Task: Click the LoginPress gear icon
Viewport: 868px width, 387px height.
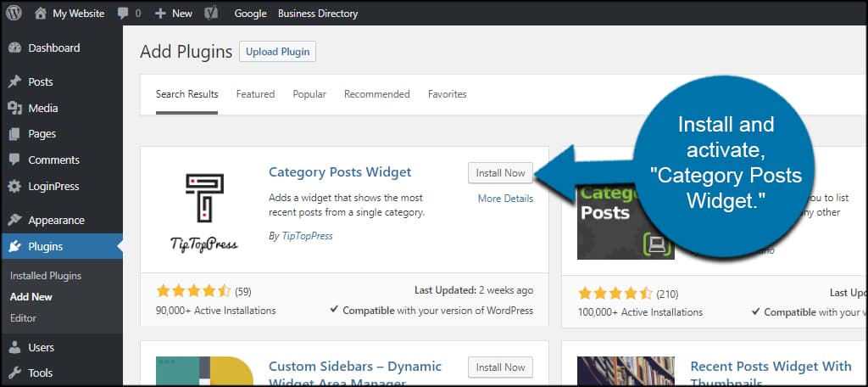Action: (15, 187)
